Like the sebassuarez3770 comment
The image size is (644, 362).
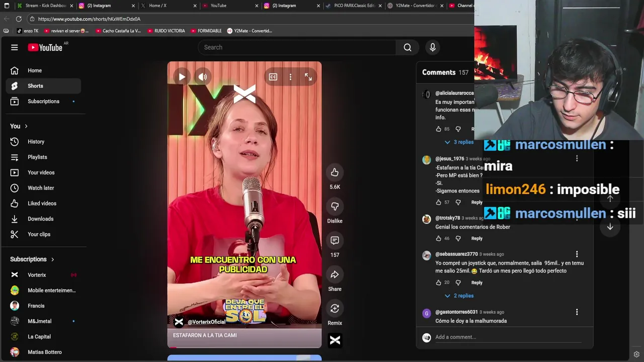click(438, 283)
